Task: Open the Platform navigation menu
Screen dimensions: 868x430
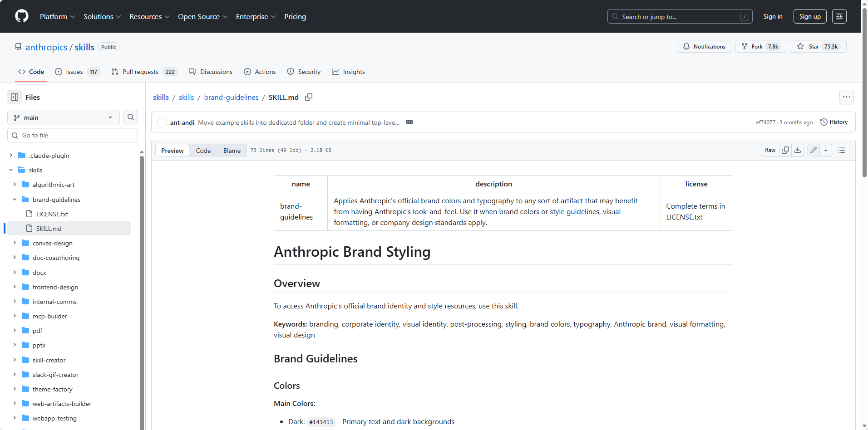Action: (x=57, y=16)
